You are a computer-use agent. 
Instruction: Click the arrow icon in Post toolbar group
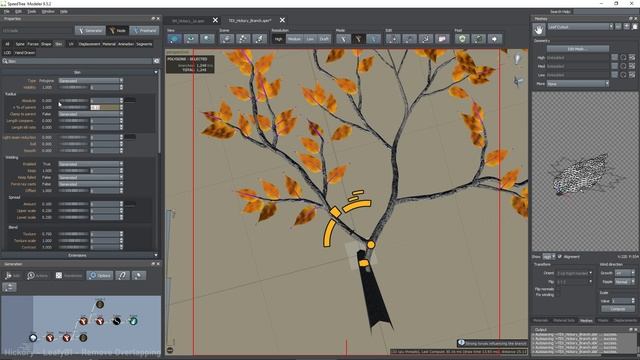(x=495, y=39)
